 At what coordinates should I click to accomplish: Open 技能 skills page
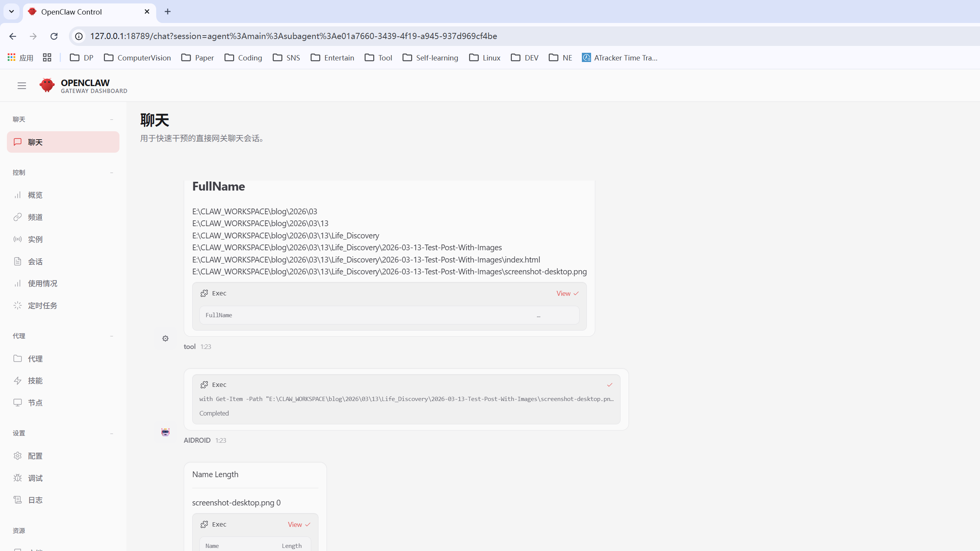tap(35, 381)
